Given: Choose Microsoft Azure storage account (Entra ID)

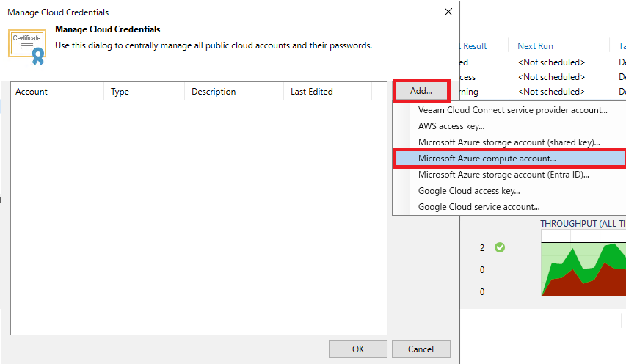Looking at the screenshot, I should pos(503,175).
